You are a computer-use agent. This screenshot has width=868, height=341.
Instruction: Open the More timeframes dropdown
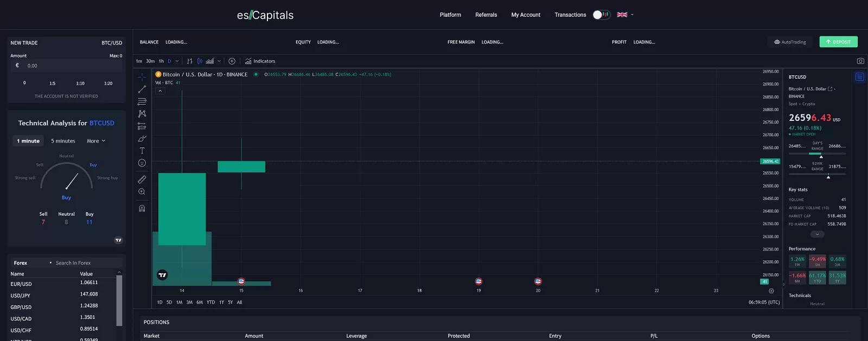point(96,141)
